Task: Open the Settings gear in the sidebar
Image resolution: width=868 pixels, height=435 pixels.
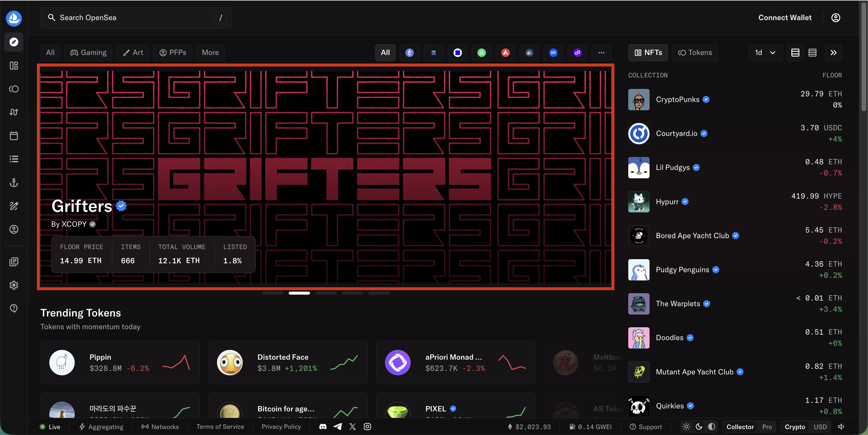Action: coord(14,285)
